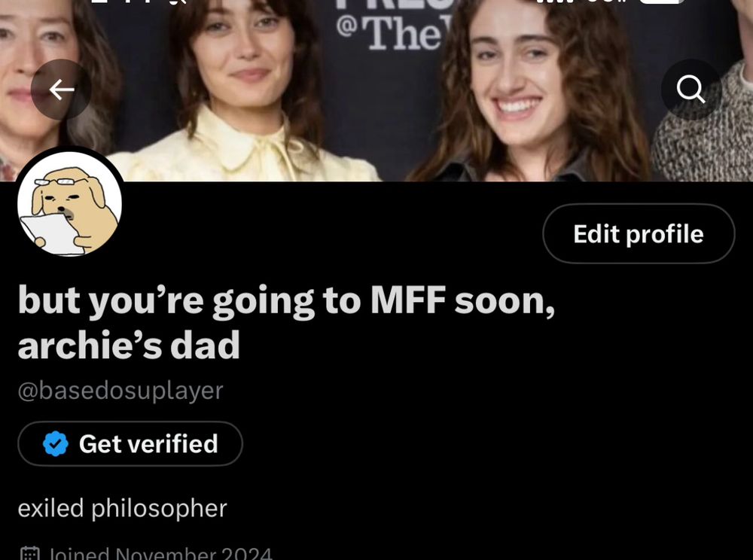The image size is (753, 560).
Task: Open the dog cartoon profile picture
Action: tap(69, 203)
